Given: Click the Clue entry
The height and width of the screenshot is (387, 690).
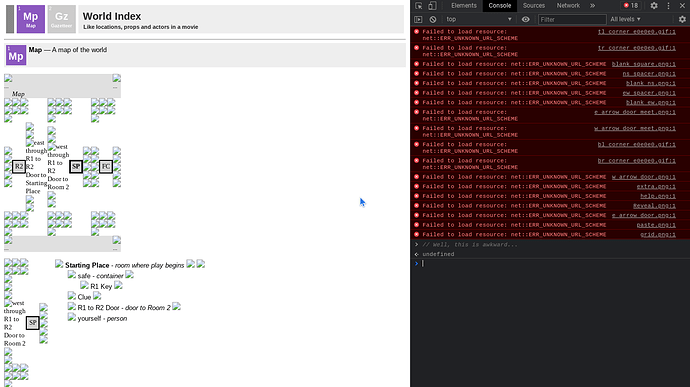Looking at the screenshot, I should coord(84,297).
